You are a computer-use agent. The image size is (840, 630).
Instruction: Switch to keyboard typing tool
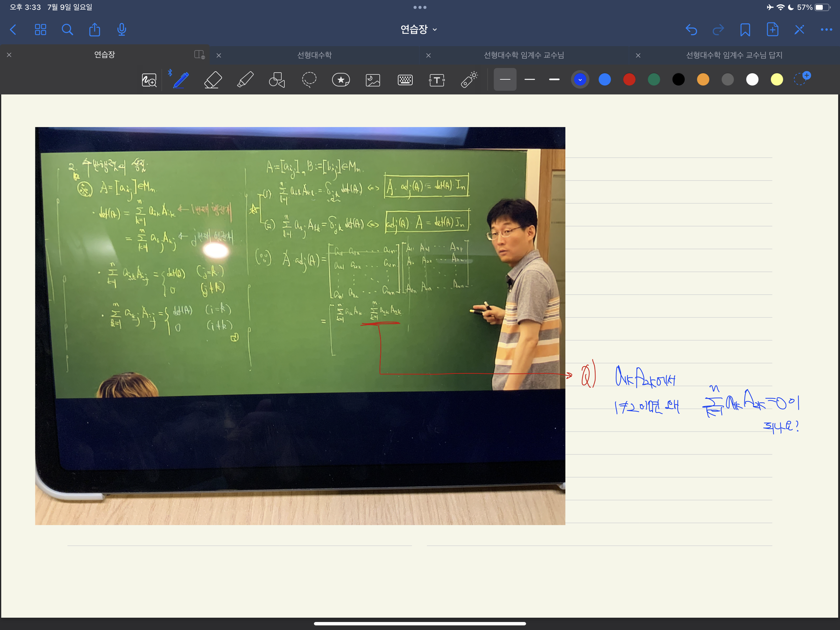coord(405,80)
